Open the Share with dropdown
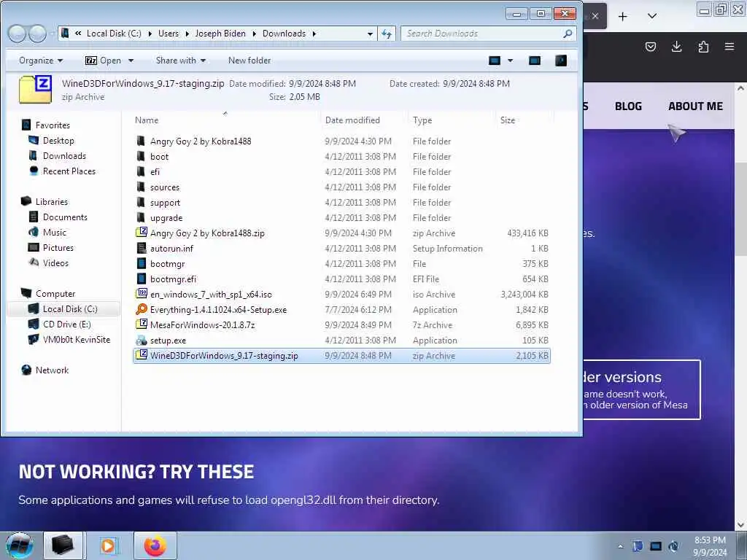 [181, 61]
